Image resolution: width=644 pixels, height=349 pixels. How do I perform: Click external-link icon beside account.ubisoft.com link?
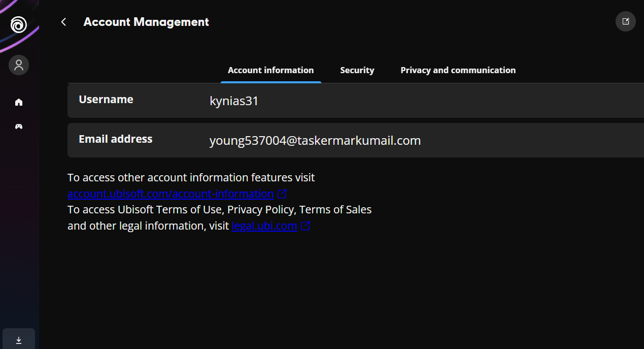pyautogui.click(x=282, y=194)
